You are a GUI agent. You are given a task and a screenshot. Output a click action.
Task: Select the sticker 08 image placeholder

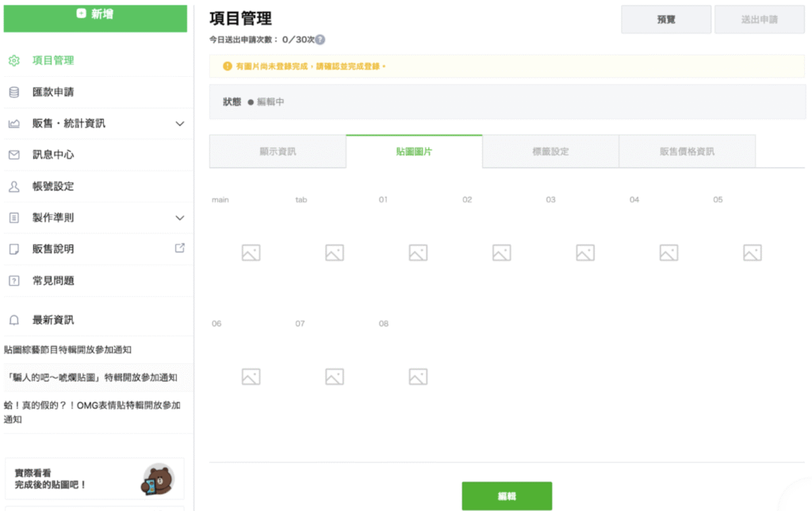pyautogui.click(x=418, y=377)
